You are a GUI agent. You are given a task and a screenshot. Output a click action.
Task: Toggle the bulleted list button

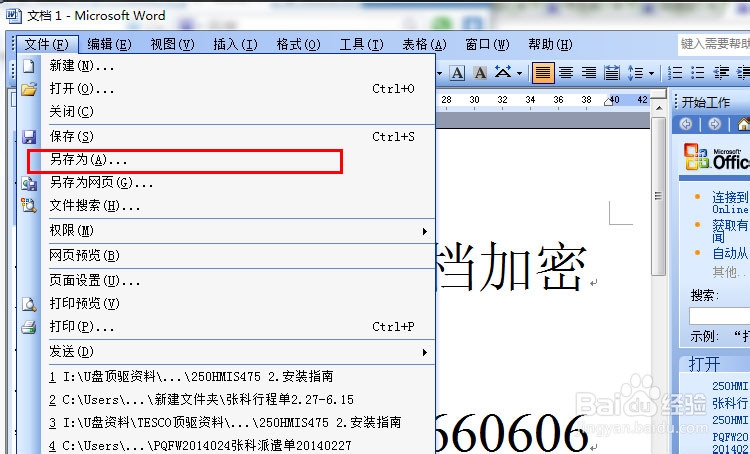tap(697, 73)
